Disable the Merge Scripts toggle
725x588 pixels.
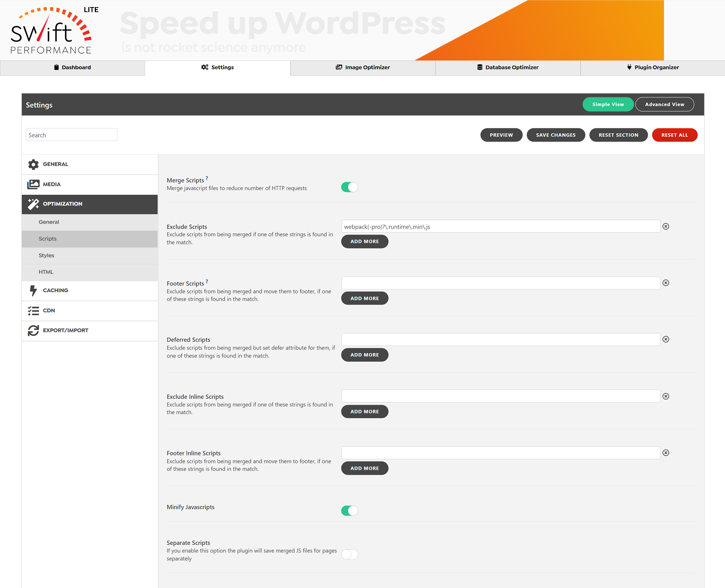349,187
